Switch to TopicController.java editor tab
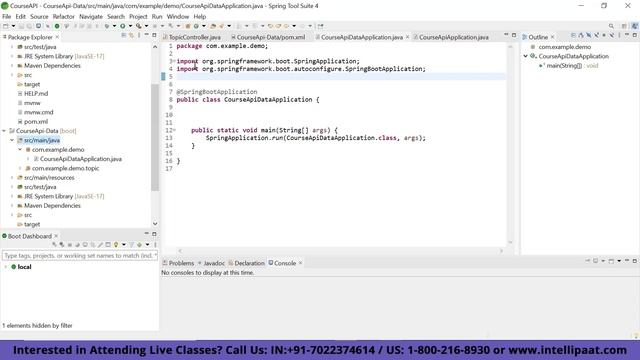Viewport: 640px width, 360px height. click(x=192, y=37)
